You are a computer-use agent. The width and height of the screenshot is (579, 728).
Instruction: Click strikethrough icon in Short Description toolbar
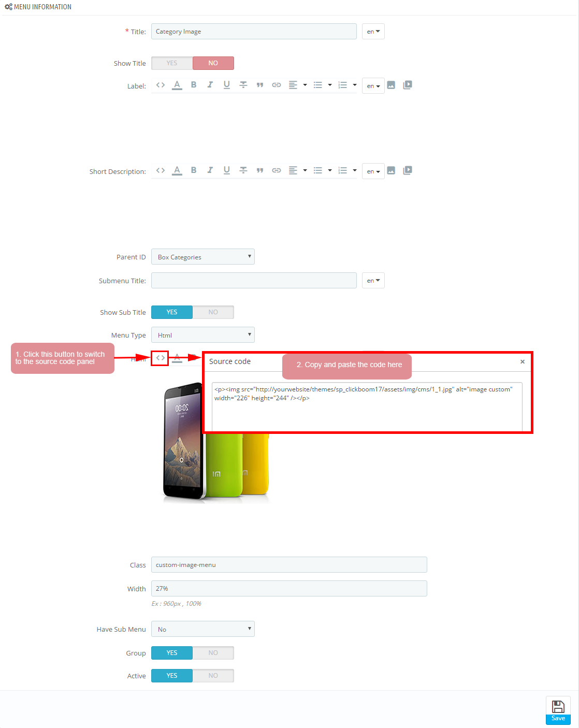(243, 170)
